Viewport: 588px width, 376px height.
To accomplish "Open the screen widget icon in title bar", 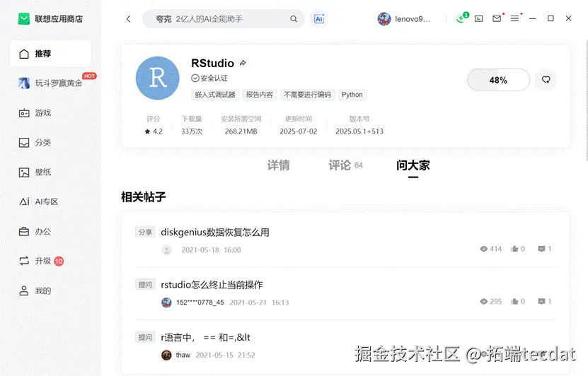I will tap(479, 18).
